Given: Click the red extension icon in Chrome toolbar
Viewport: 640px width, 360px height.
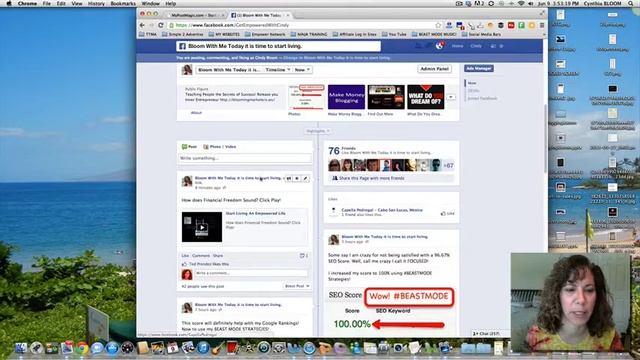Looking at the screenshot, I should click(511, 25).
